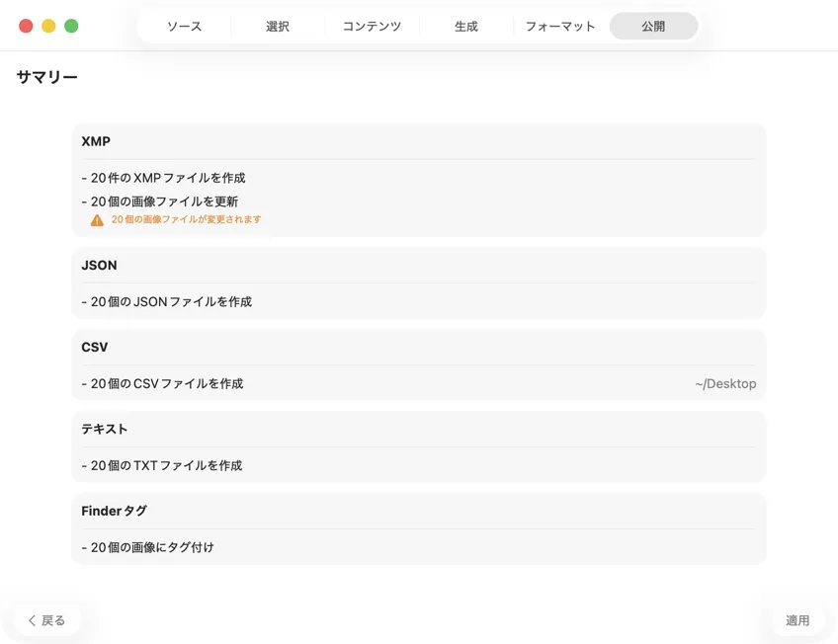
Task: Minimize the window with the yellow button
Action: (x=48, y=26)
